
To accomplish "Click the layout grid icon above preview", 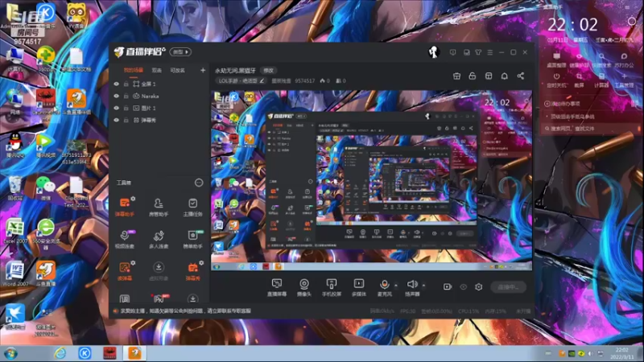I will pyautogui.click(x=489, y=76).
